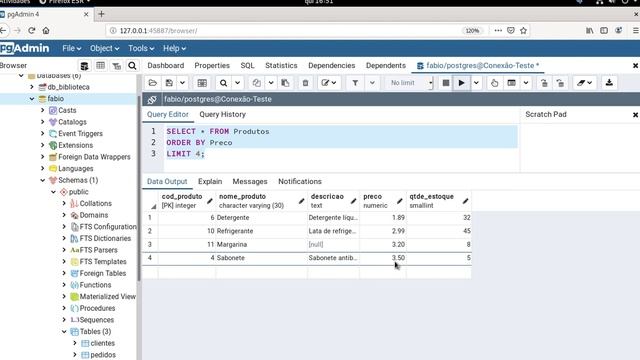640x360 pixels.
Task: Click the Commit transaction icon
Action: coord(544,83)
